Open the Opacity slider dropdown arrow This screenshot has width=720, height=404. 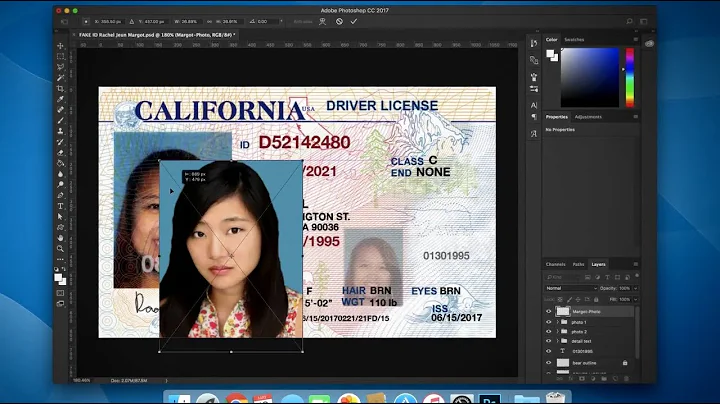636,288
